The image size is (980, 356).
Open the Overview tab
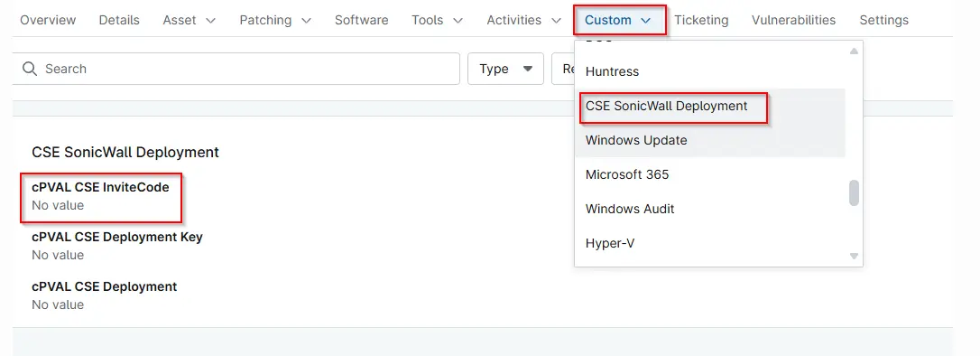(x=48, y=20)
